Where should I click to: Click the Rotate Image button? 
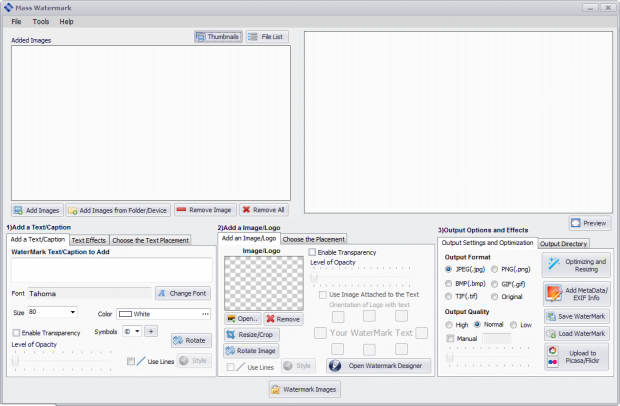coord(250,350)
